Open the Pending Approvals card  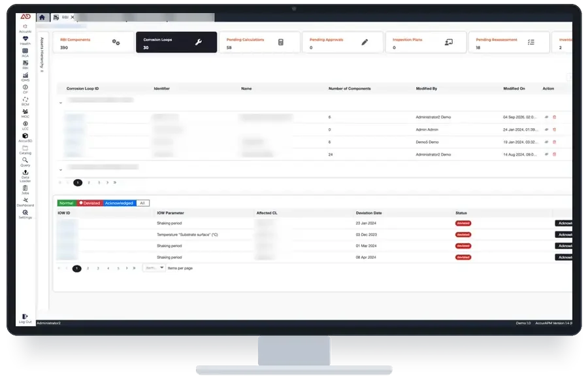[x=343, y=42]
